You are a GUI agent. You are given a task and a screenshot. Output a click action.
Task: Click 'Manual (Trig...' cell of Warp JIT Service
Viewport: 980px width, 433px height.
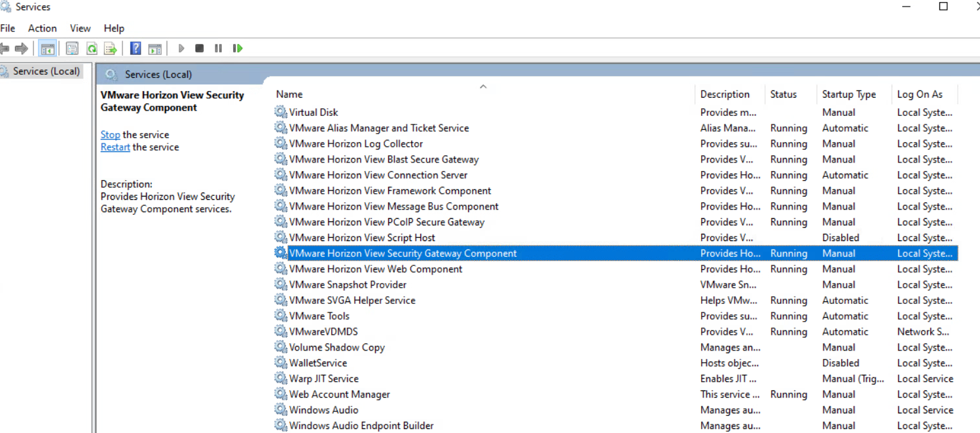853,379
